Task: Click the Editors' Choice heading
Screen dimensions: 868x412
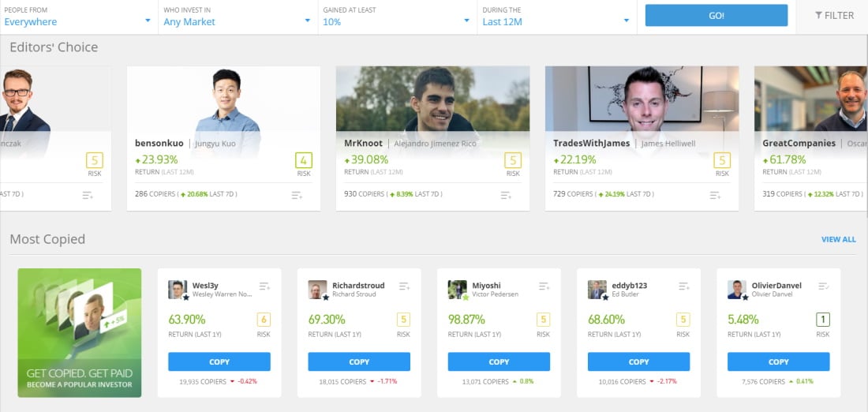Action: [x=54, y=47]
